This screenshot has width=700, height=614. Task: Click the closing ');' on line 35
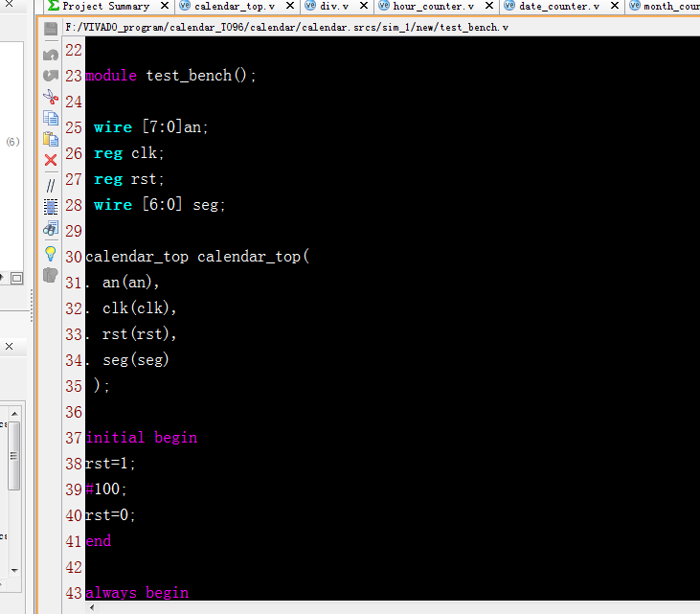coord(102,385)
